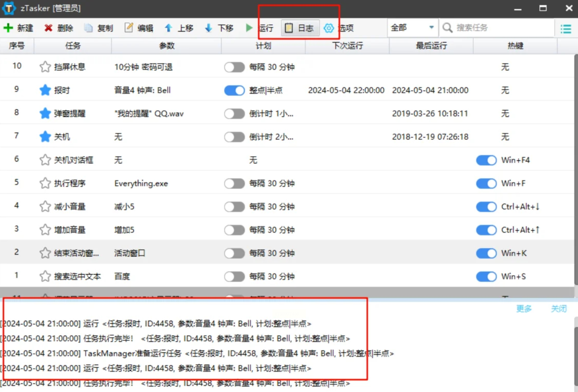The height and width of the screenshot is (392, 578).
Task: Disable the 报时 schedule toggle
Action: tap(234, 90)
